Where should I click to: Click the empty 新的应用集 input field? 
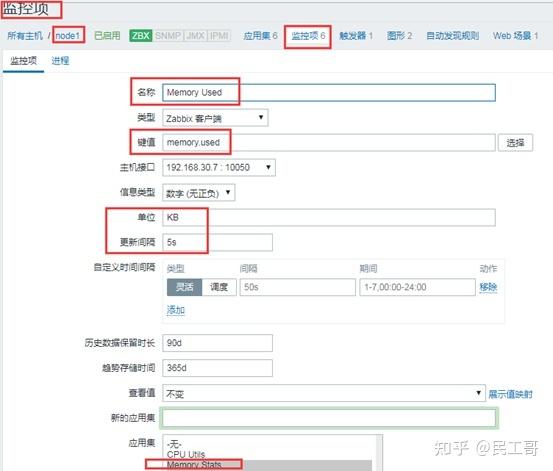click(x=329, y=418)
